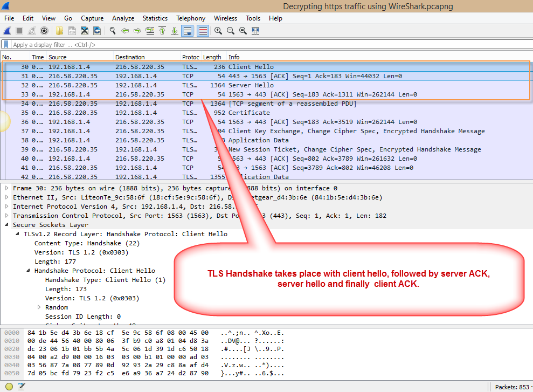Click the Find a packet magnifier icon
The width and height of the screenshot is (533, 392).
click(x=113, y=31)
